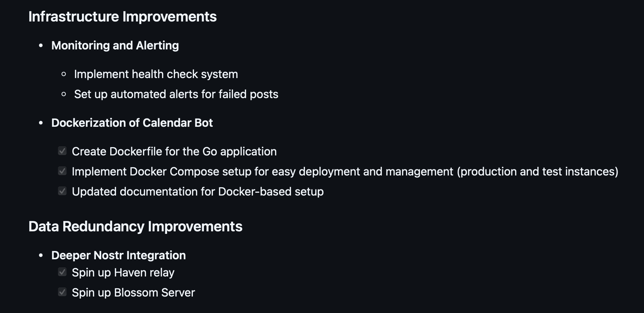Click Set up automated alerts for failed posts
The height and width of the screenshot is (313, 644).
(x=176, y=94)
